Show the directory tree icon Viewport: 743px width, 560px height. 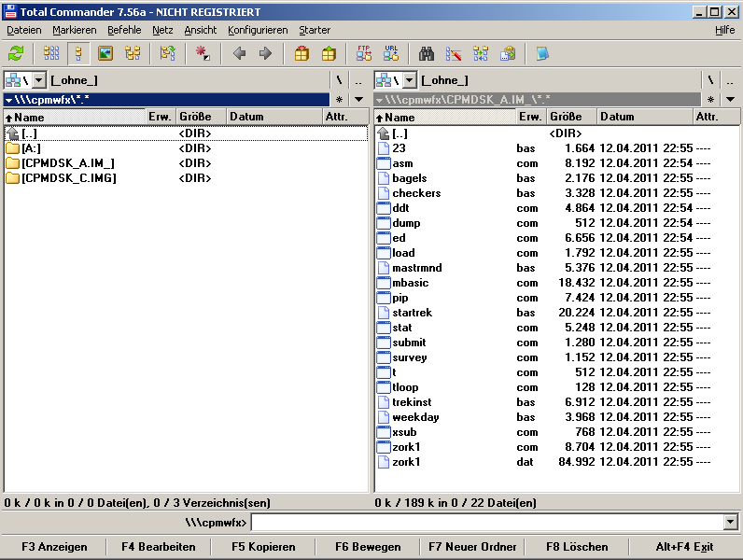pos(133,53)
